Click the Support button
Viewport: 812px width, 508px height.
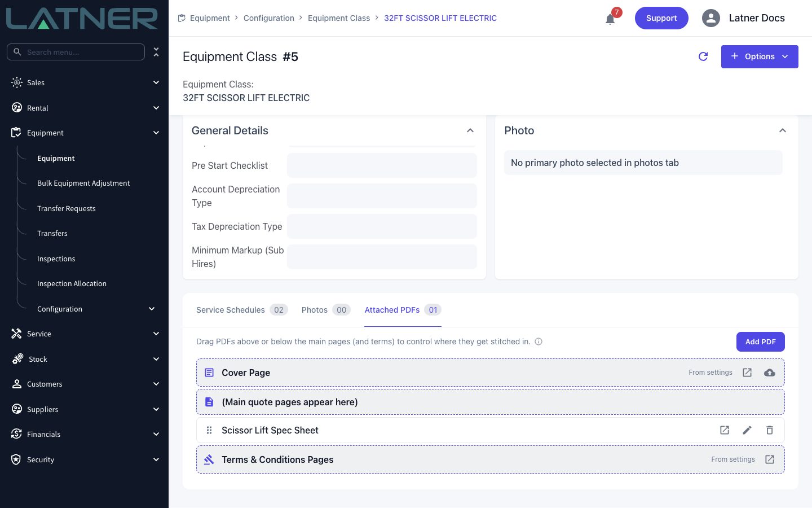[661, 18]
